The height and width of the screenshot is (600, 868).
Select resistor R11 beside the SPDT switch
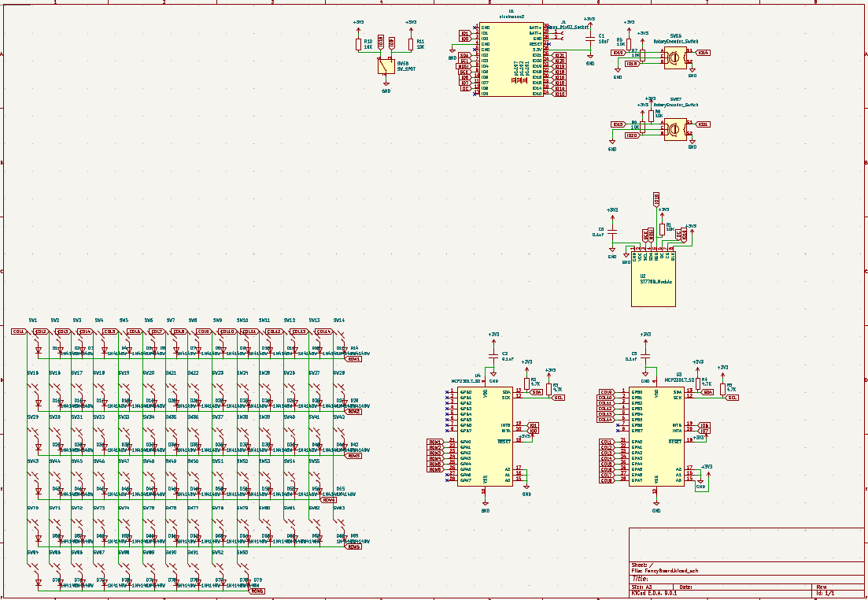(x=411, y=44)
